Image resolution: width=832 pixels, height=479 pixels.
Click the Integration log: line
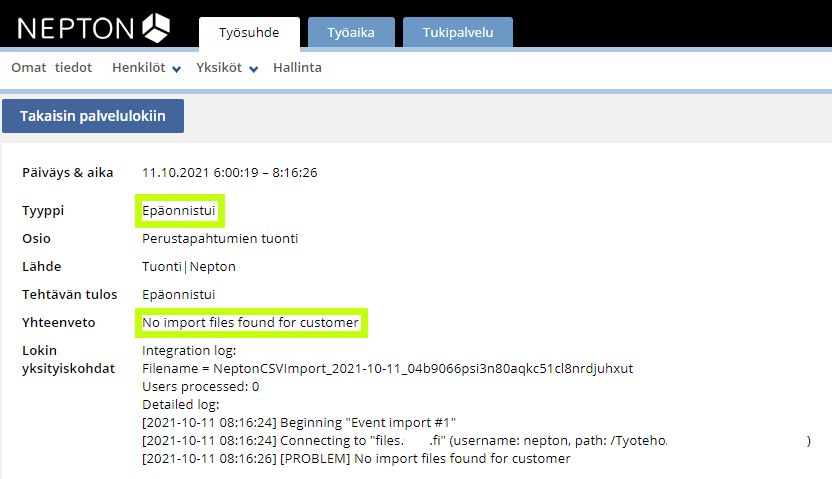pos(189,351)
